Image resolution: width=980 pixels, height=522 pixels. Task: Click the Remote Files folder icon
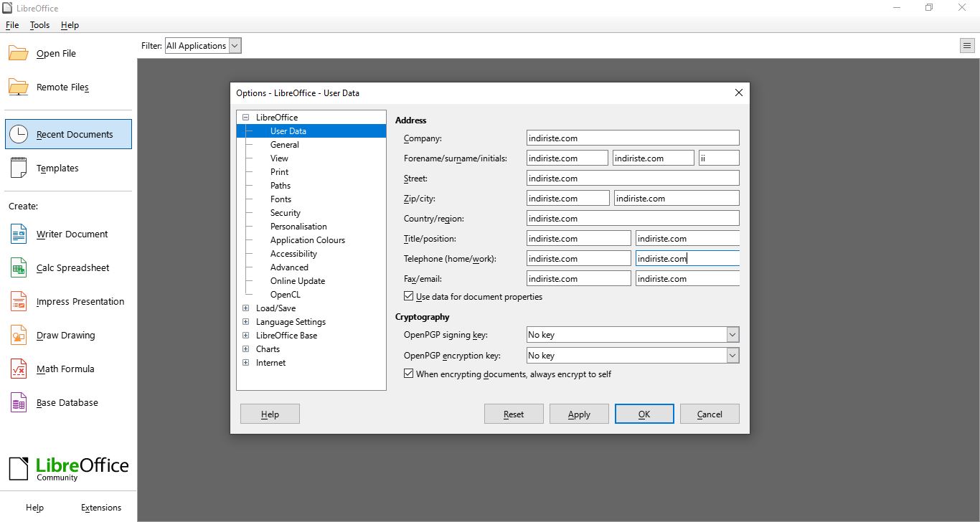[19, 87]
